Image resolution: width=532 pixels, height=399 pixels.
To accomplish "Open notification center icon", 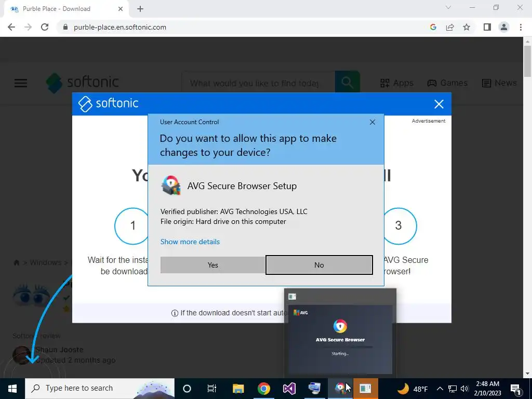I will tap(515, 389).
